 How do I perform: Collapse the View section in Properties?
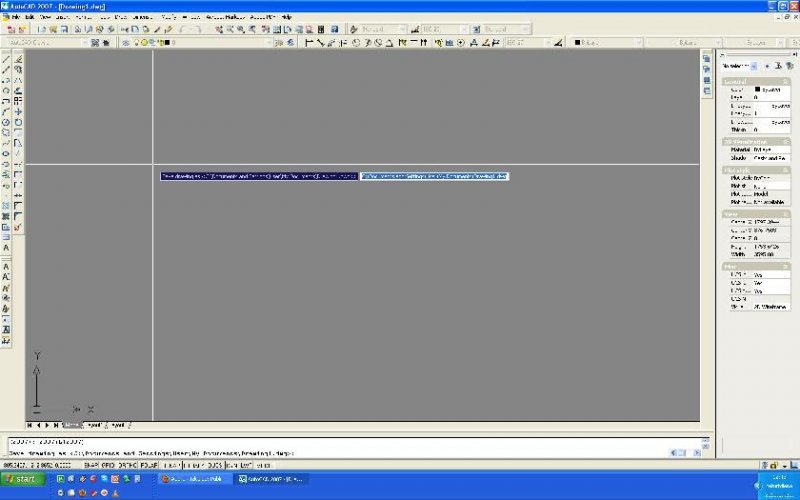786,214
